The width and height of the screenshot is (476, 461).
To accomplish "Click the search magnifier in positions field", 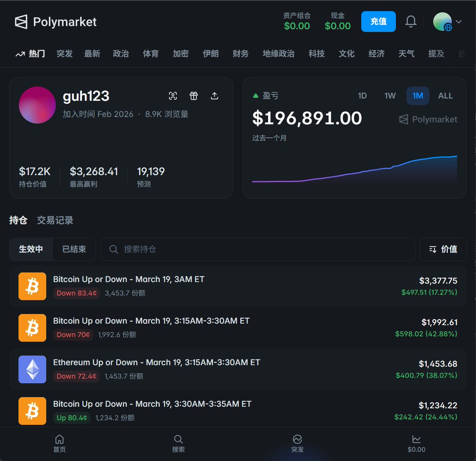I will point(113,249).
